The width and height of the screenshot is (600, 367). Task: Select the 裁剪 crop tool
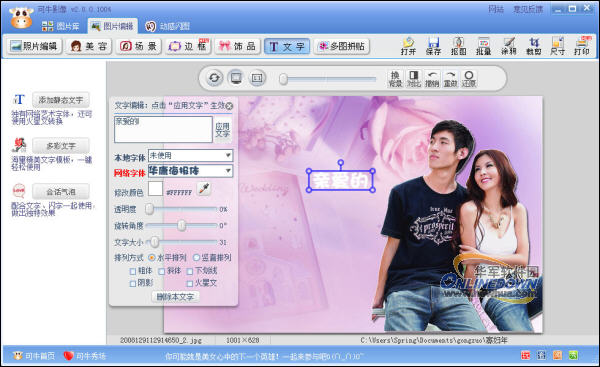(x=533, y=46)
